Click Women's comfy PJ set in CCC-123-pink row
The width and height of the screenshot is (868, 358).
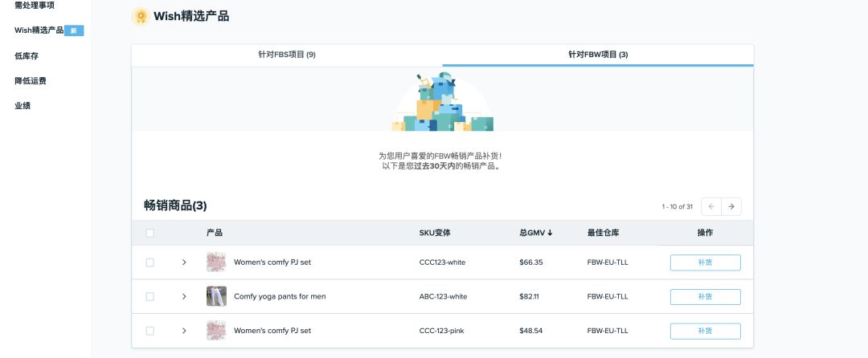(272, 331)
